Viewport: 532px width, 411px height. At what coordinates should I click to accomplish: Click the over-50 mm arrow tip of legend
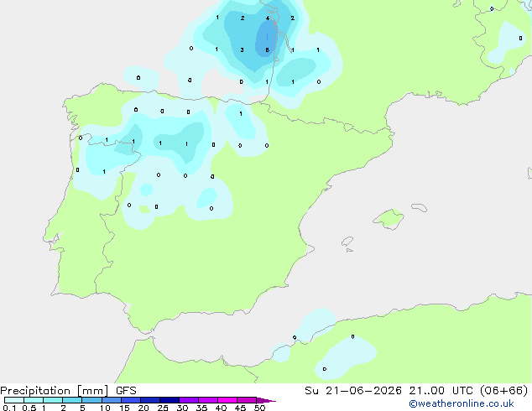(266, 400)
